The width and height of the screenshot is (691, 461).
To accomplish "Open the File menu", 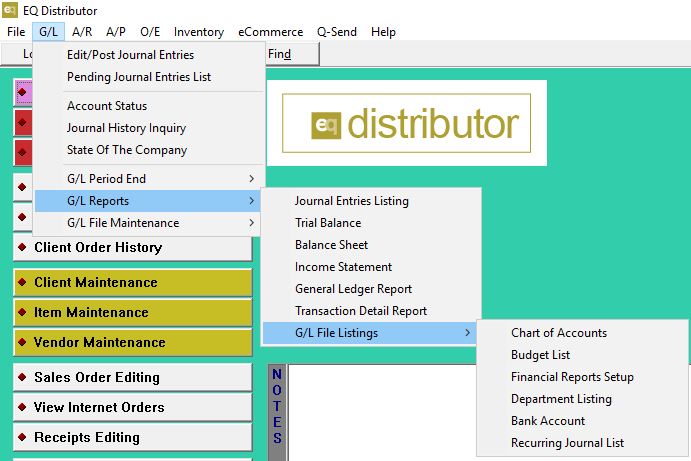I will (x=16, y=32).
